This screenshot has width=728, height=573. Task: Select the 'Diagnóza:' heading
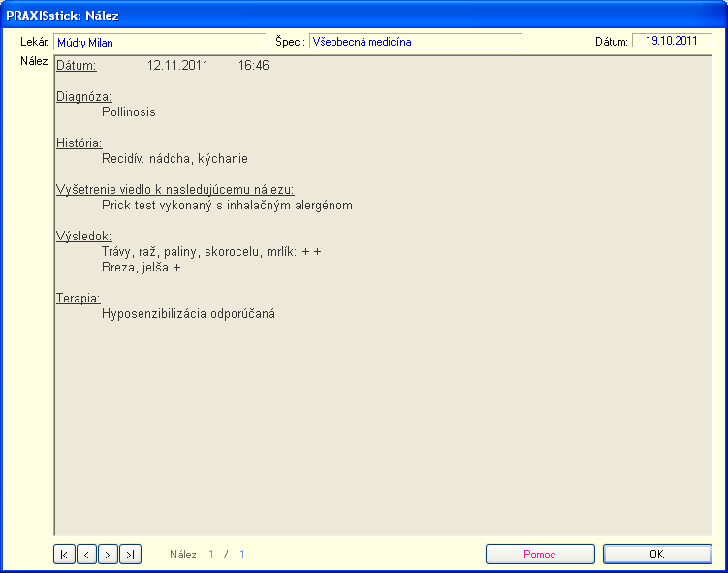pyautogui.click(x=84, y=97)
